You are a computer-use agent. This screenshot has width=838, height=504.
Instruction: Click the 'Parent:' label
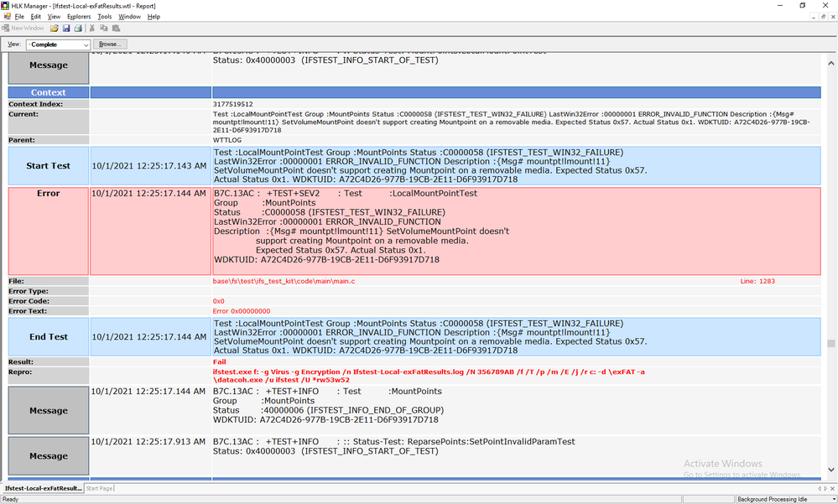coord(21,140)
